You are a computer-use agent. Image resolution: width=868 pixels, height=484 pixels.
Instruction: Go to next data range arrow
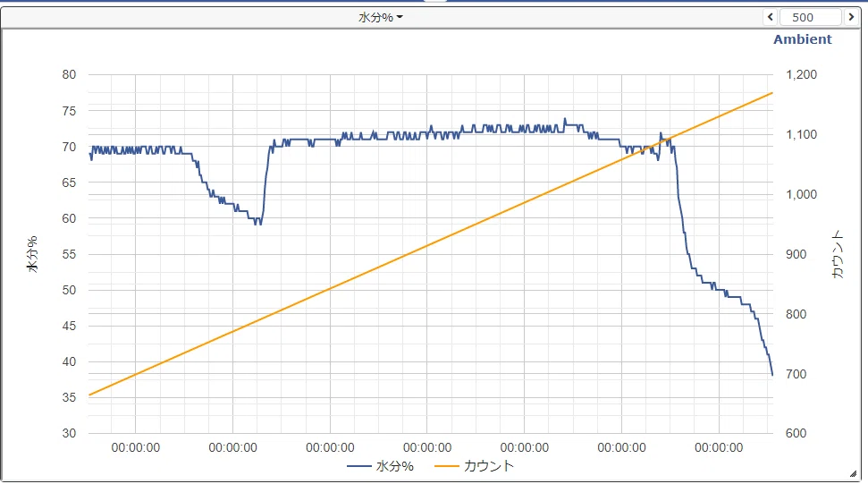851,17
